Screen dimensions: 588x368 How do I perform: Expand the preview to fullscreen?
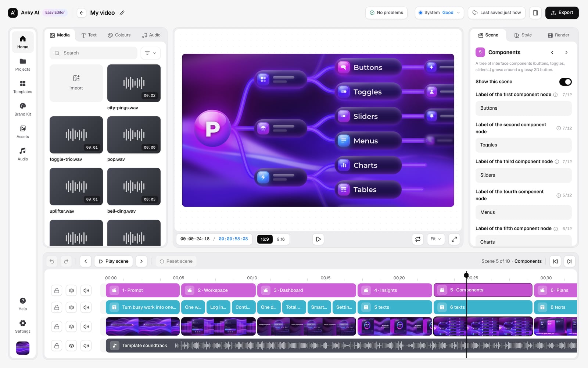pos(454,239)
